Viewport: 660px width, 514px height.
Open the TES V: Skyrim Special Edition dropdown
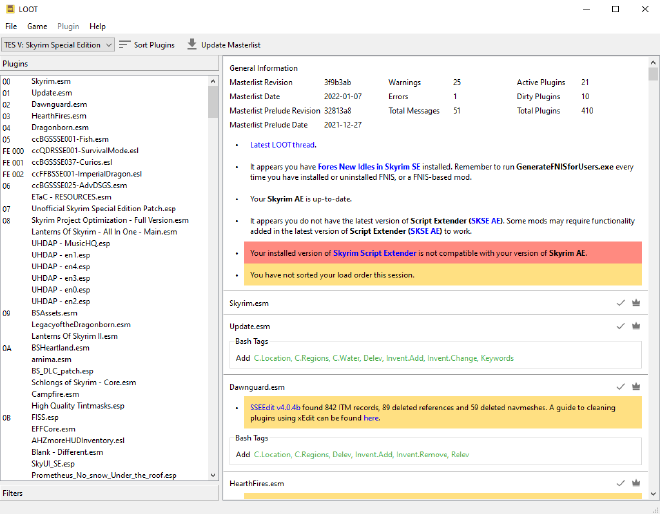click(x=57, y=45)
